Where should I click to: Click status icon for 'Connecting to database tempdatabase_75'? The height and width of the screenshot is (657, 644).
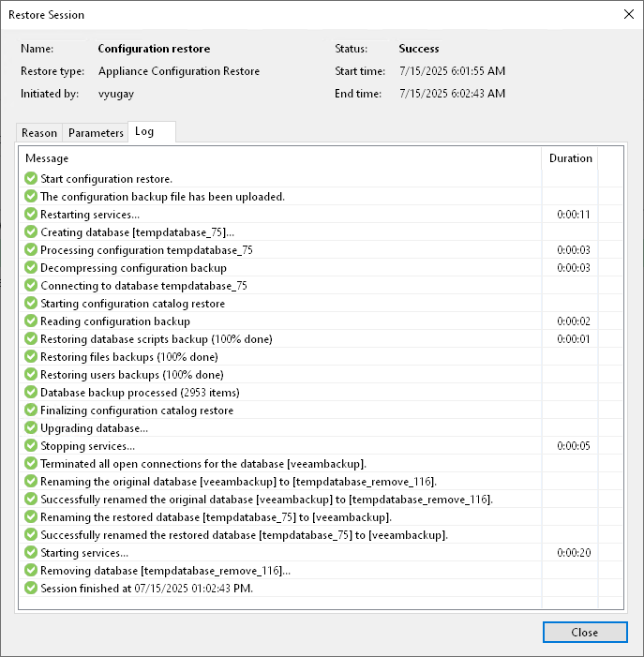[x=31, y=285]
